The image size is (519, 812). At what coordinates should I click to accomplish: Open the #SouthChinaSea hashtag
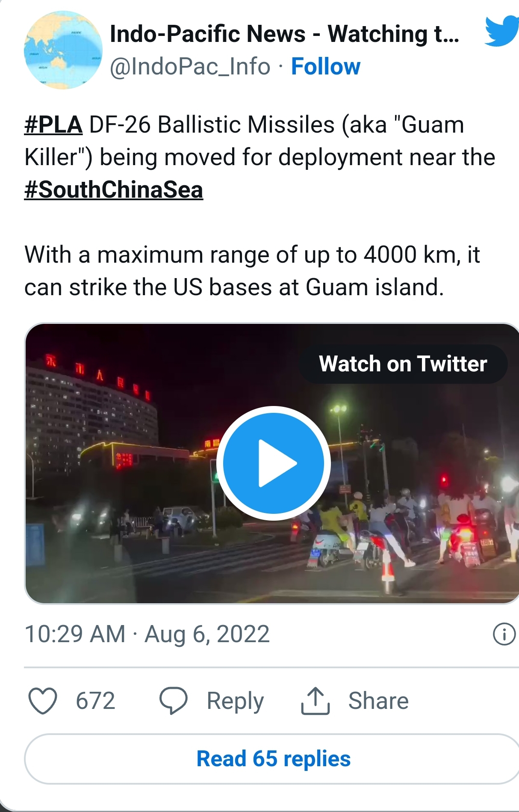[114, 190]
